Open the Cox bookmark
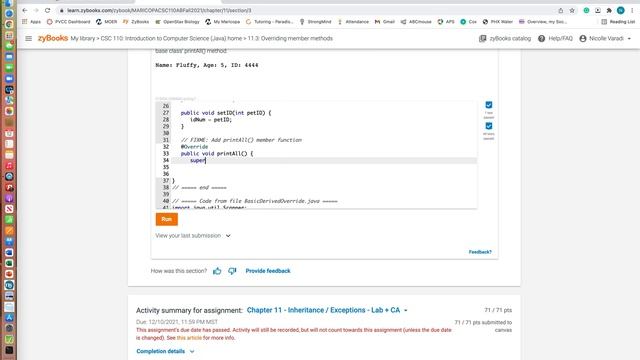The image size is (640, 360). [469, 22]
